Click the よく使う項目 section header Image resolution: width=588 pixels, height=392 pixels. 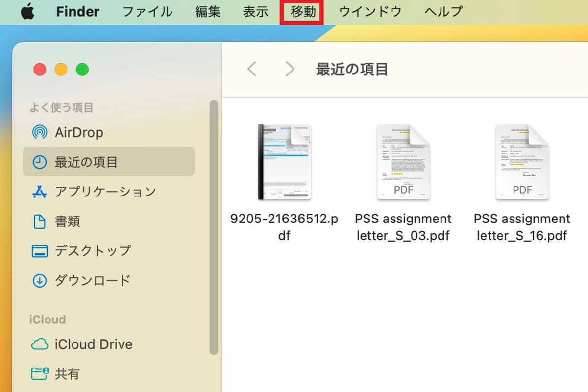click(x=61, y=108)
